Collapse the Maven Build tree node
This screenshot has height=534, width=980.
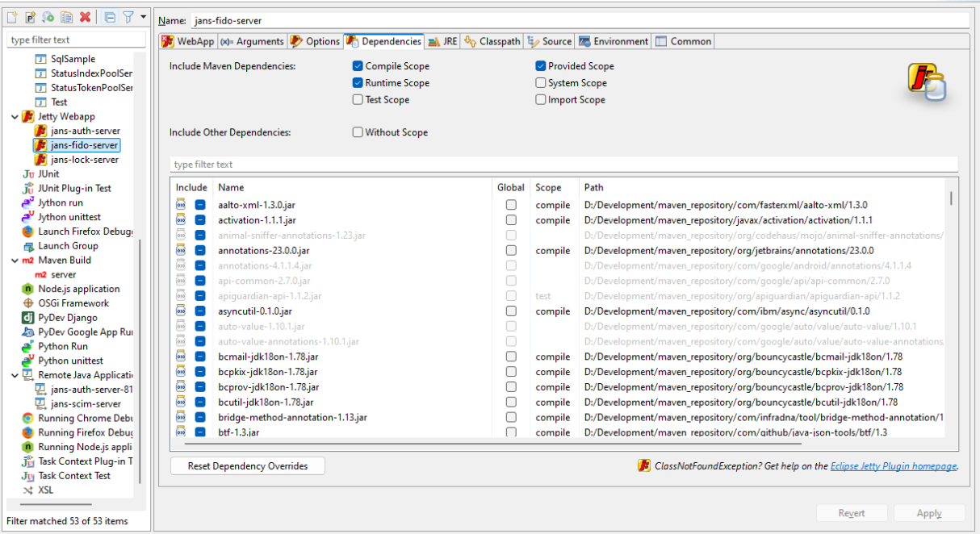point(15,261)
